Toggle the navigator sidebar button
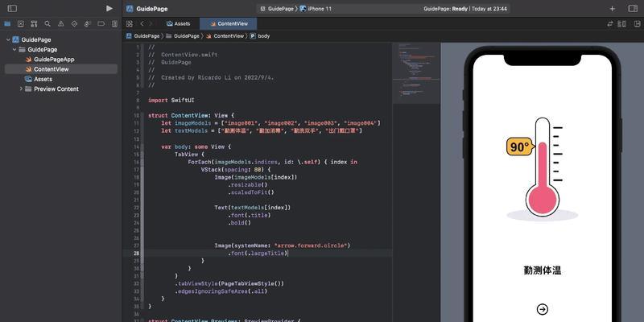This screenshot has height=322, width=644. tap(12, 9)
